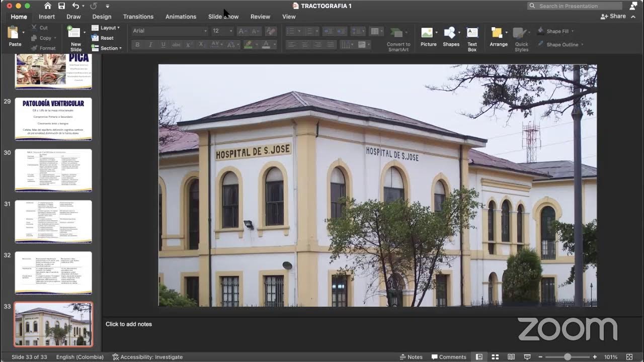Open the Arial font name dropdown
644x362 pixels.
point(205,31)
